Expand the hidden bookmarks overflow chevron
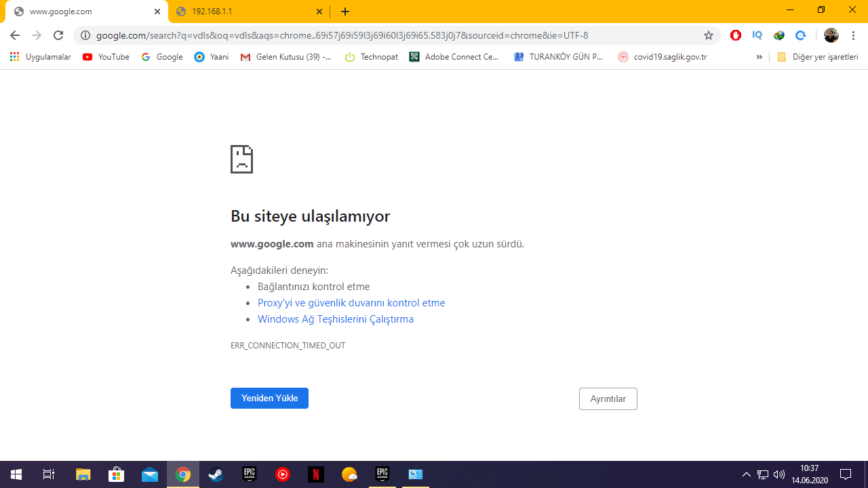This screenshot has height=488, width=868. pyautogui.click(x=759, y=57)
